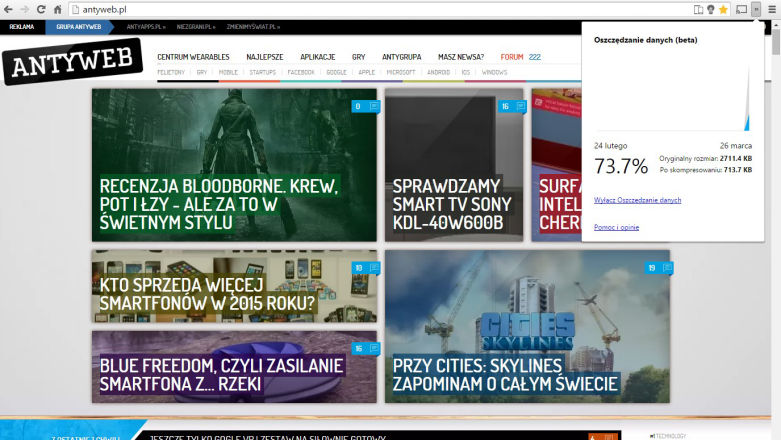This screenshot has height=440, width=781.
Task: Toggle the Data Saver extension button
Action: coord(756,9)
